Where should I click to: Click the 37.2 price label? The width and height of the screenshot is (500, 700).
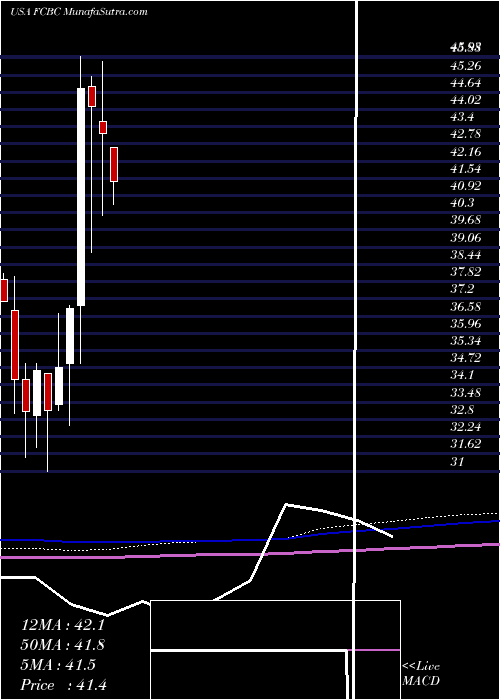[462, 289]
